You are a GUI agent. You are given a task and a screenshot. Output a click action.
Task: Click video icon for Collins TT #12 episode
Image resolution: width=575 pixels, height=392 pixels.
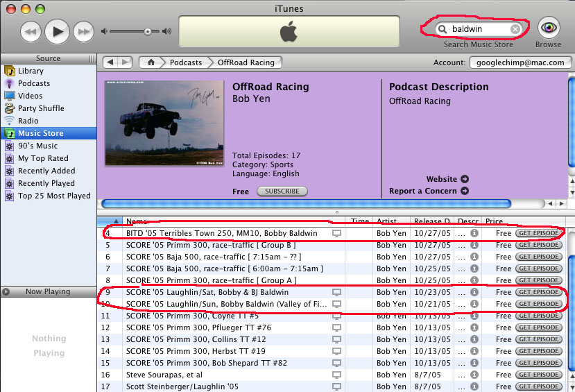pos(336,339)
